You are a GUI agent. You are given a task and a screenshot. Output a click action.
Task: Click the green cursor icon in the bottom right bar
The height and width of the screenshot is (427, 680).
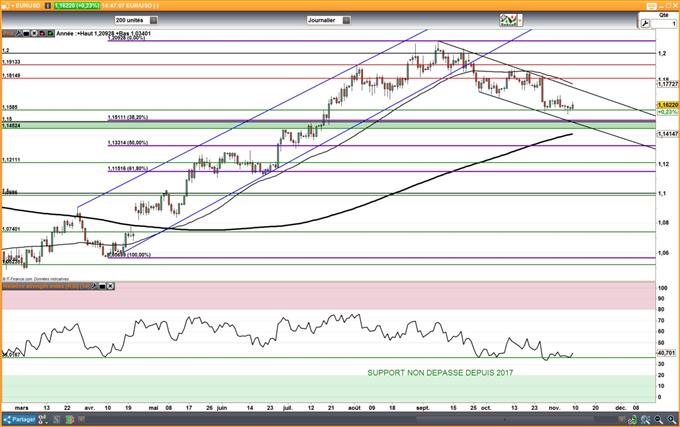633,419
